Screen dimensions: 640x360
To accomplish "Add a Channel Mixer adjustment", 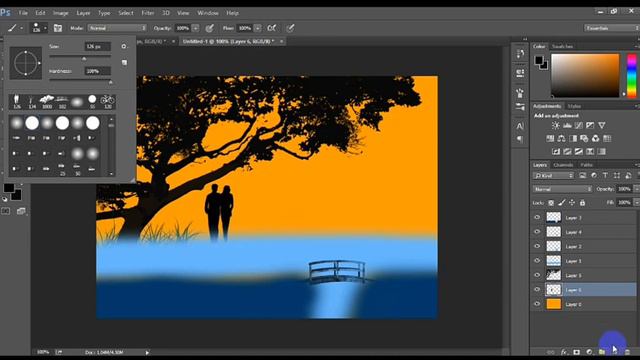I will point(596,139).
